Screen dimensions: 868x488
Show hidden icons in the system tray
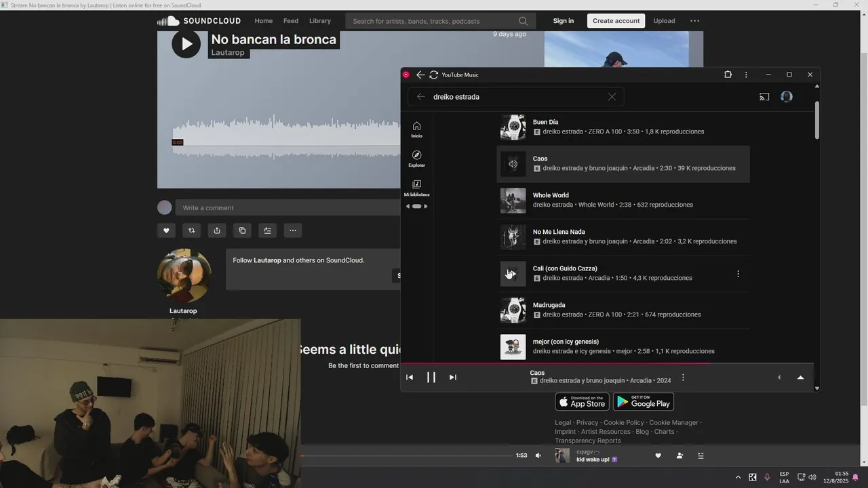(x=738, y=478)
